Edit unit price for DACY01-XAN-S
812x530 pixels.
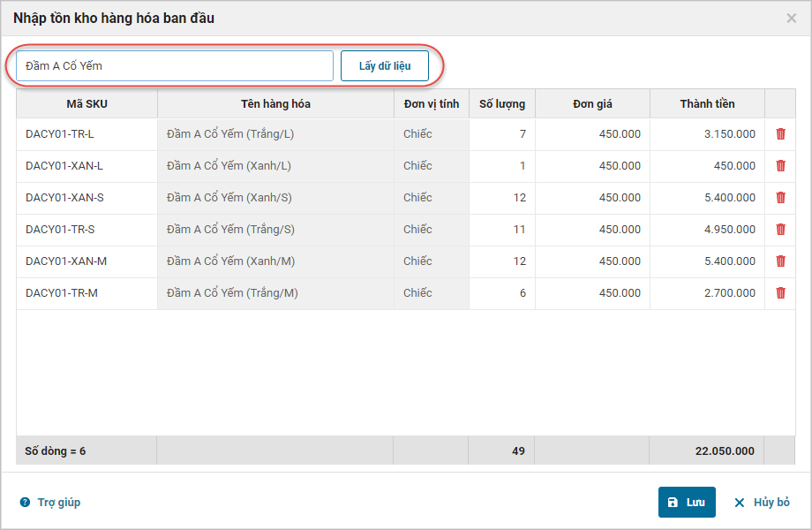point(592,198)
